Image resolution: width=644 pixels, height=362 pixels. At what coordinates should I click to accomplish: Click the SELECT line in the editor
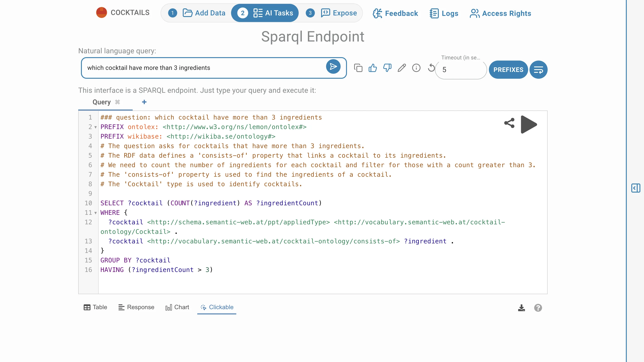(211, 203)
